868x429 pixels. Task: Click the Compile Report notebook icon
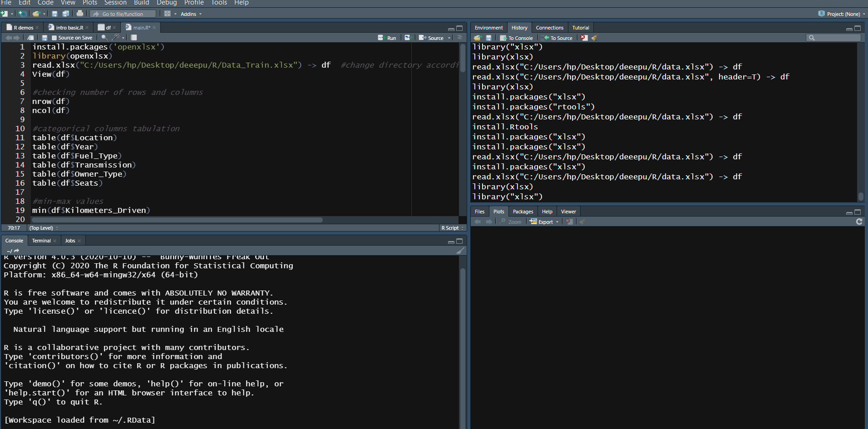tap(134, 38)
